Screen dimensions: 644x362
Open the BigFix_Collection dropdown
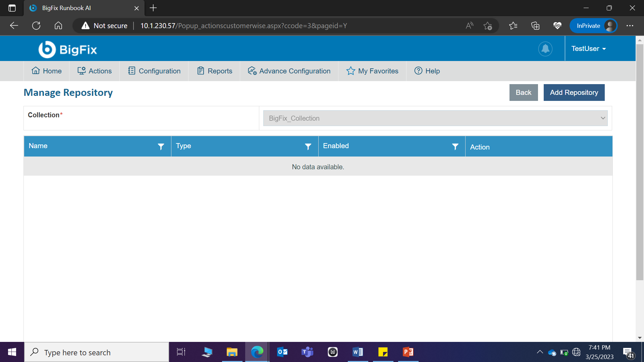(x=435, y=118)
